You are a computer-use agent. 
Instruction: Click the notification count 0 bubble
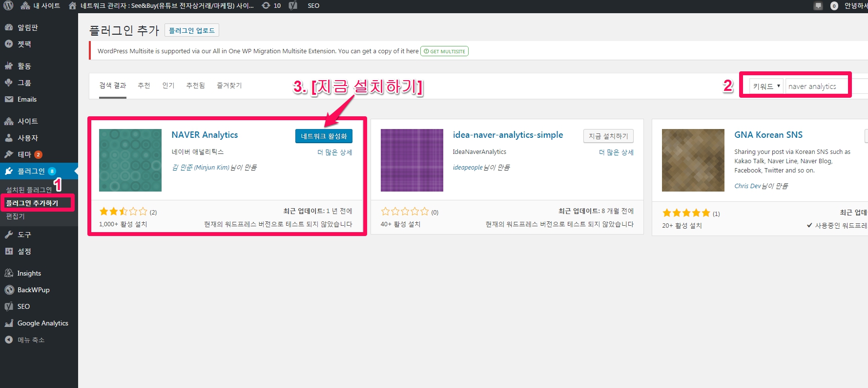click(x=834, y=6)
